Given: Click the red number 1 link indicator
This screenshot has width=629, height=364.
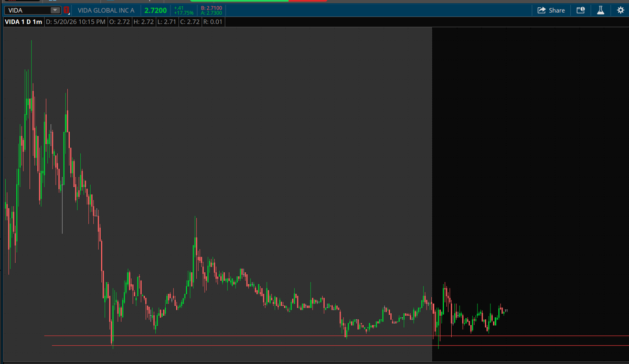Looking at the screenshot, I should [67, 10].
